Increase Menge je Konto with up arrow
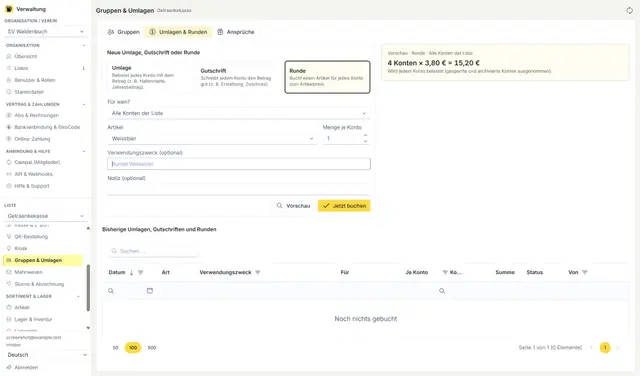This screenshot has width=640, height=376. pos(365,135)
